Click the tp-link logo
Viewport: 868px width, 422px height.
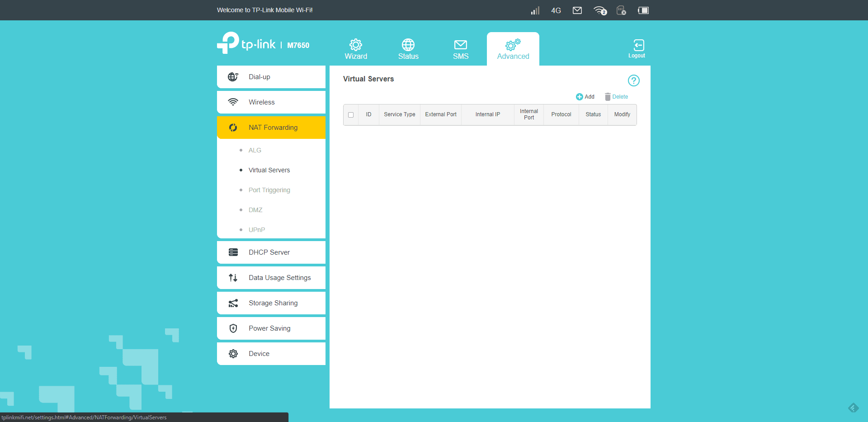coord(246,43)
